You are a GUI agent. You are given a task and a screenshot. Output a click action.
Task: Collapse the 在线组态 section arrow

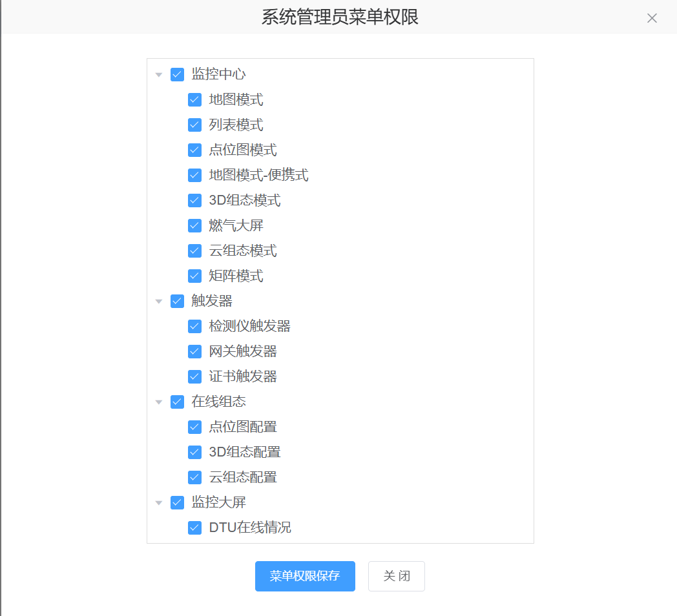159,402
